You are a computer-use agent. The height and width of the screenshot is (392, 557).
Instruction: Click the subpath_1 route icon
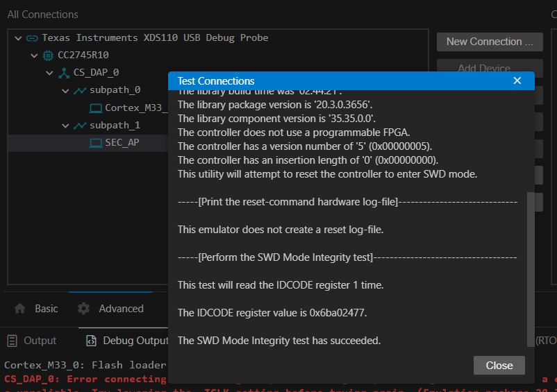[x=80, y=126]
